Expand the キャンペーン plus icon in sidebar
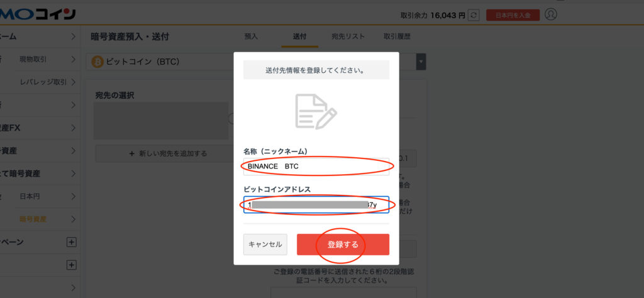 pyautogui.click(x=72, y=242)
